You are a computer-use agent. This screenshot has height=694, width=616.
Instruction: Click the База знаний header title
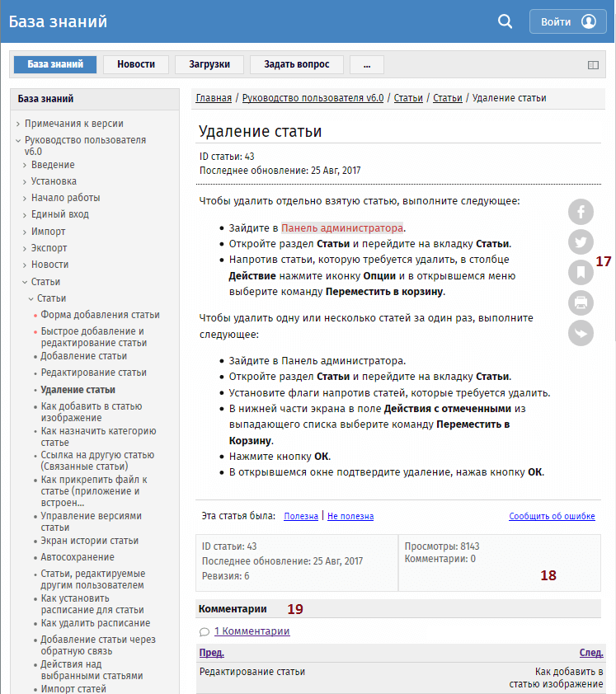58,21
